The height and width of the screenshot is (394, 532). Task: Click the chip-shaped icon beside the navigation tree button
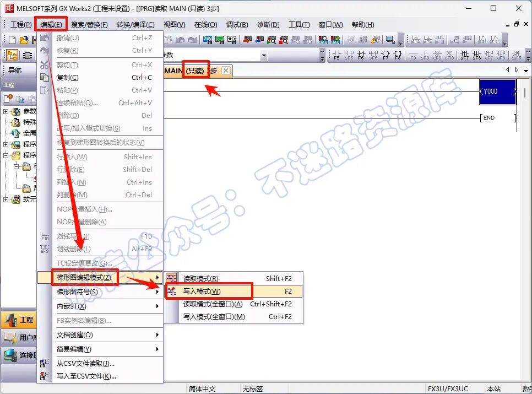coord(28,55)
